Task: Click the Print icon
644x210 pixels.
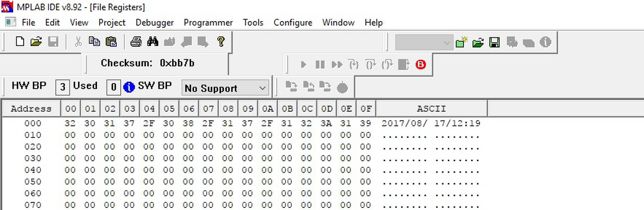Action: [x=136, y=41]
